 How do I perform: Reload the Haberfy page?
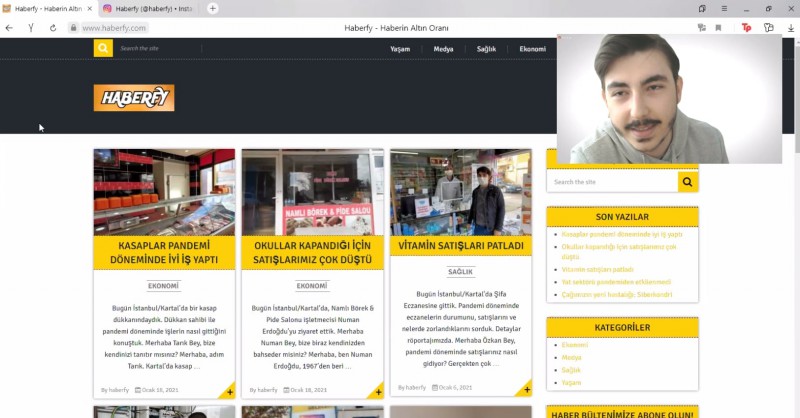pos(53,28)
